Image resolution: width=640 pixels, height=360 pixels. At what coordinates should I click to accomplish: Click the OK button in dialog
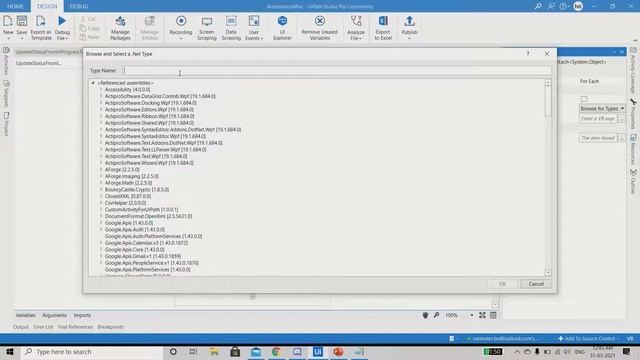pos(502,284)
